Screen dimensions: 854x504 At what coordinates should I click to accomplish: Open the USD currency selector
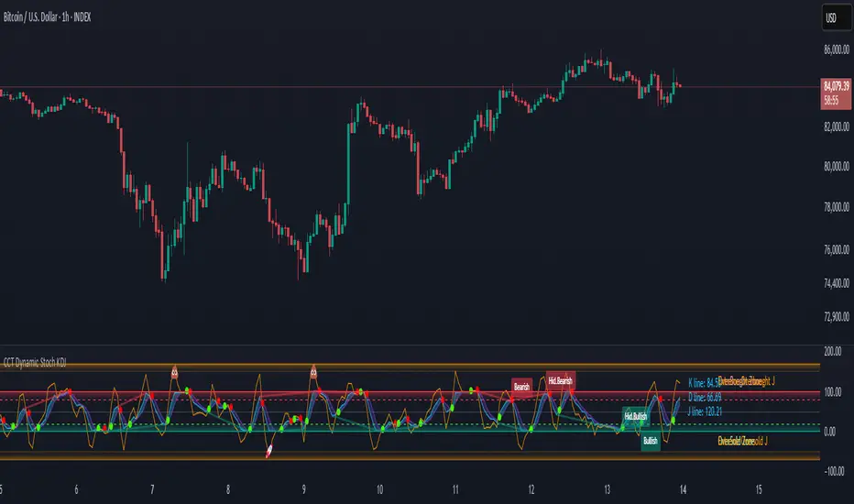point(837,18)
